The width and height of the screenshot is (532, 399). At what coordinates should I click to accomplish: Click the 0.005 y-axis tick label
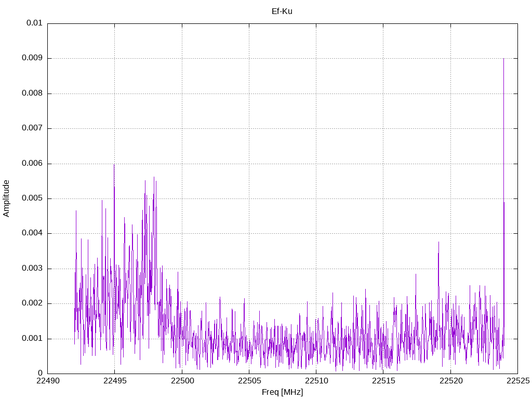[x=32, y=198]
